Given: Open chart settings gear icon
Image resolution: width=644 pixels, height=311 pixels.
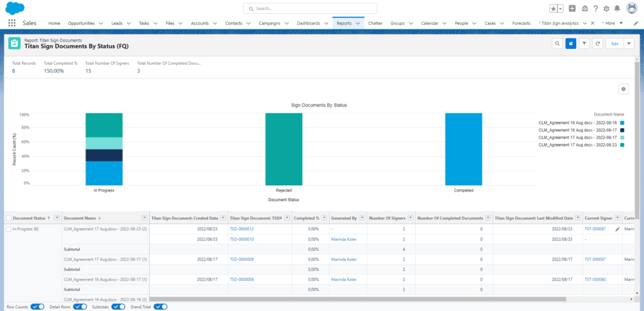Looking at the screenshot, I should pos(623,89).
